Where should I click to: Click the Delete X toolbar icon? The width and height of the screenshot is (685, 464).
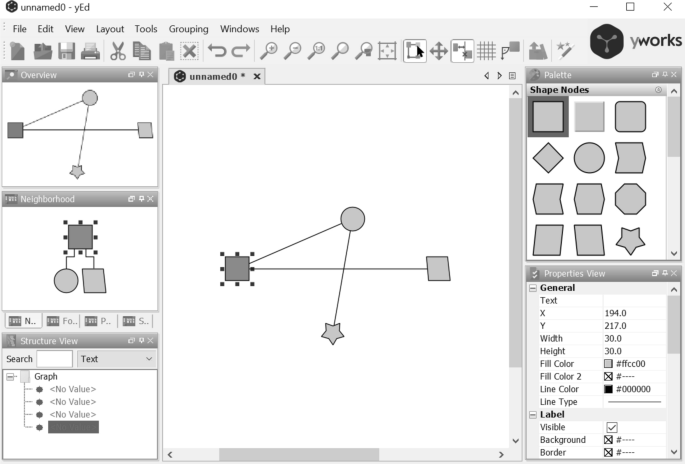(189, 51)
